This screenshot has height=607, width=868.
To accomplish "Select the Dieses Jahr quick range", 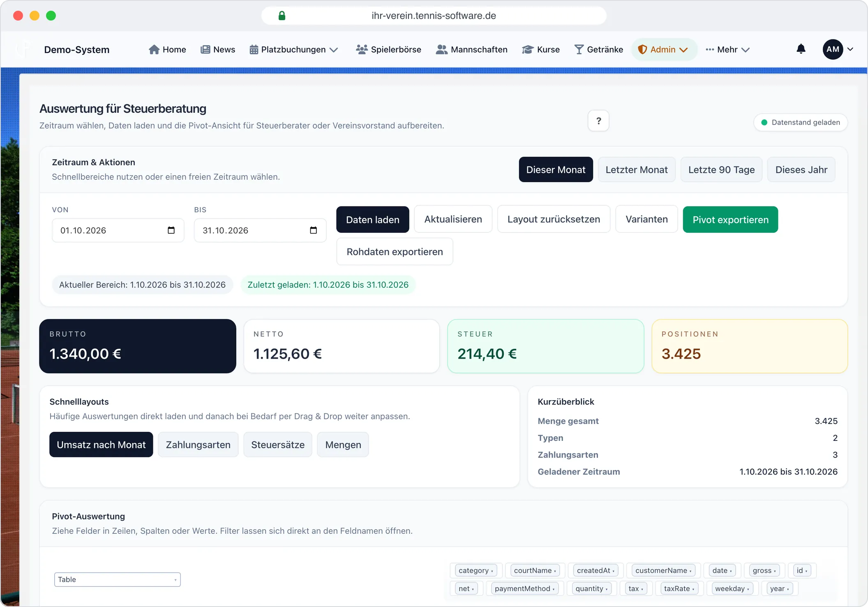I will [801, 169].
